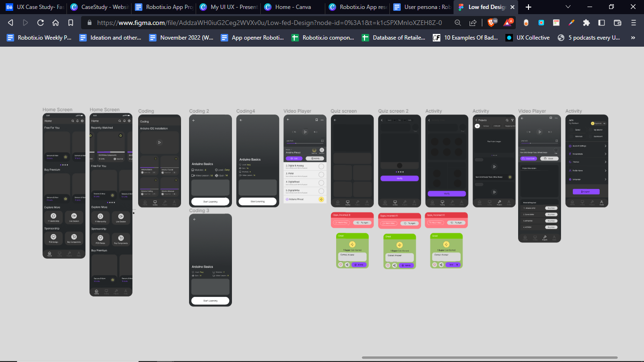Click play icon in Coding frame video
The width and height of the screenshot is (644, 362).
[x=159, y=142]
